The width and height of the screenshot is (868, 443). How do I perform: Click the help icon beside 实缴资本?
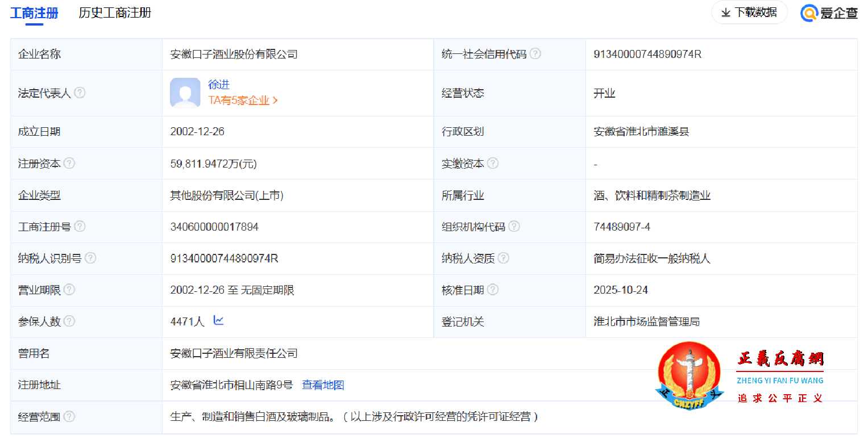point(494,163)
